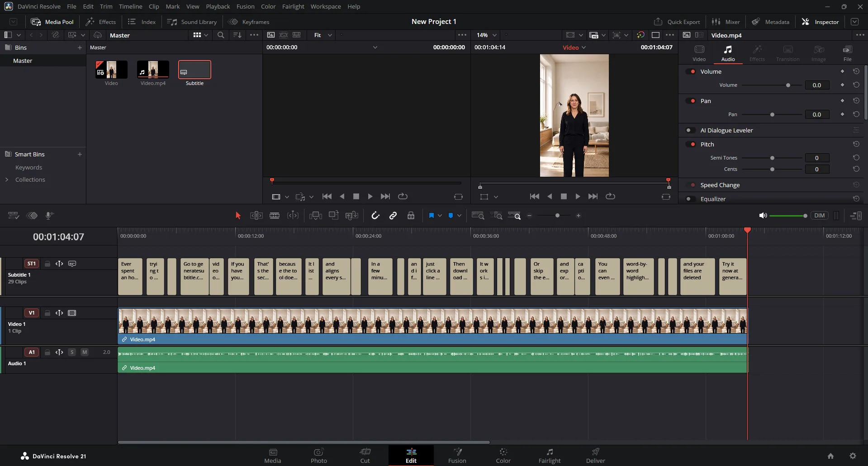
Task: Adjust the Semi Tones pitch slider
Action: (x=772, y=158)
